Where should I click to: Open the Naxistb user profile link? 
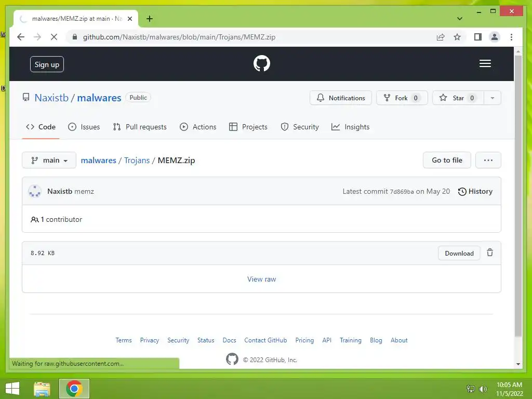[x=51, y=98]
